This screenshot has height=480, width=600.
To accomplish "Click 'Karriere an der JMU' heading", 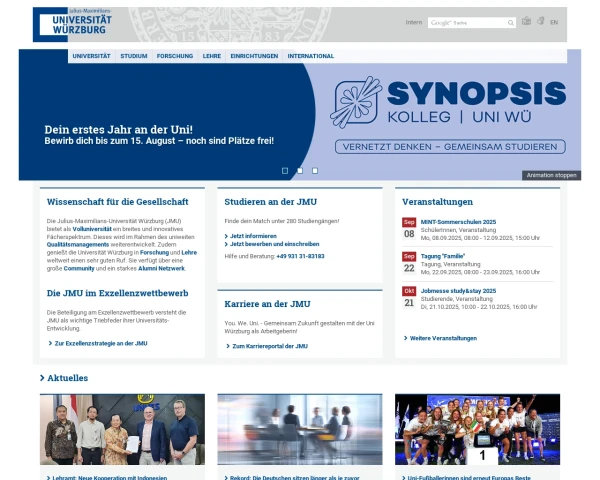I will [267, 304].
